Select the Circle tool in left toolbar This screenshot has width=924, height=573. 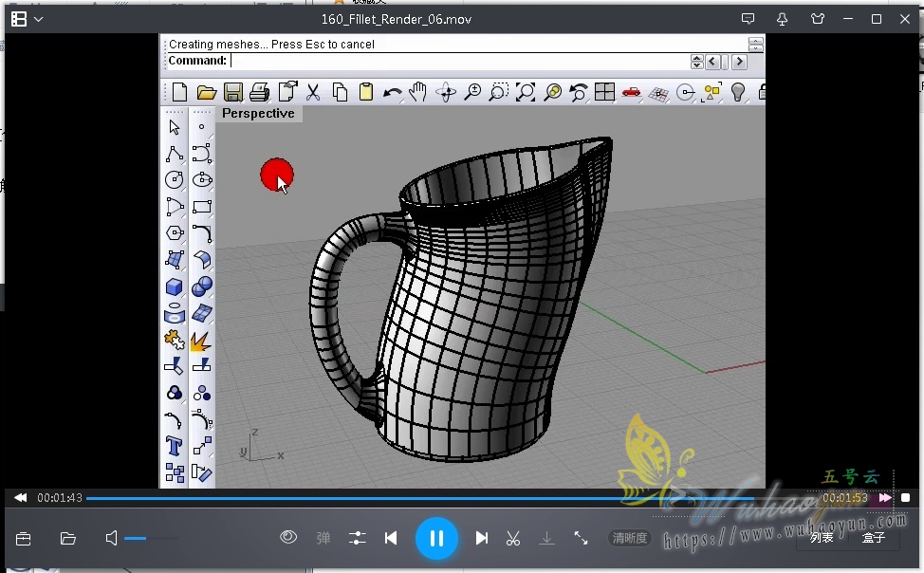[x=175, y=180]
